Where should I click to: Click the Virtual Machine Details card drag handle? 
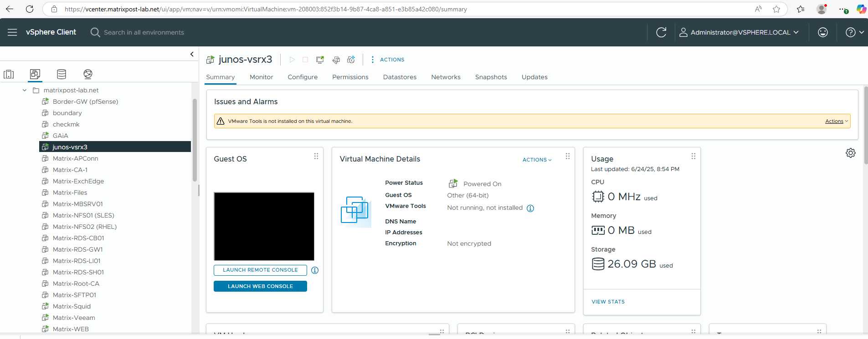pyautogui.click(x=568, y=156)
